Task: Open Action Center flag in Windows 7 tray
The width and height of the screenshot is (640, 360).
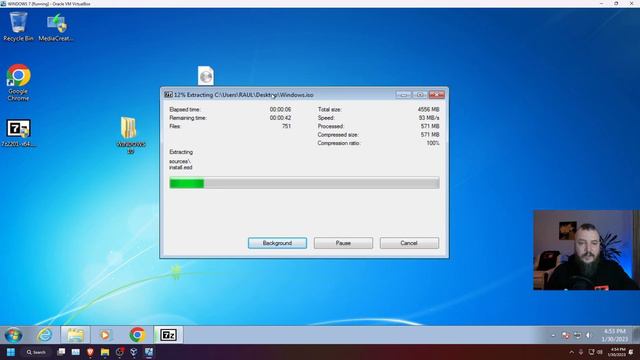Action: [565, 336]
